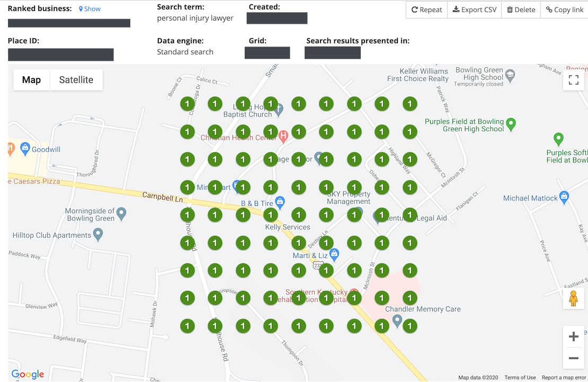Zoom out with the minus button

click(573, 359)
